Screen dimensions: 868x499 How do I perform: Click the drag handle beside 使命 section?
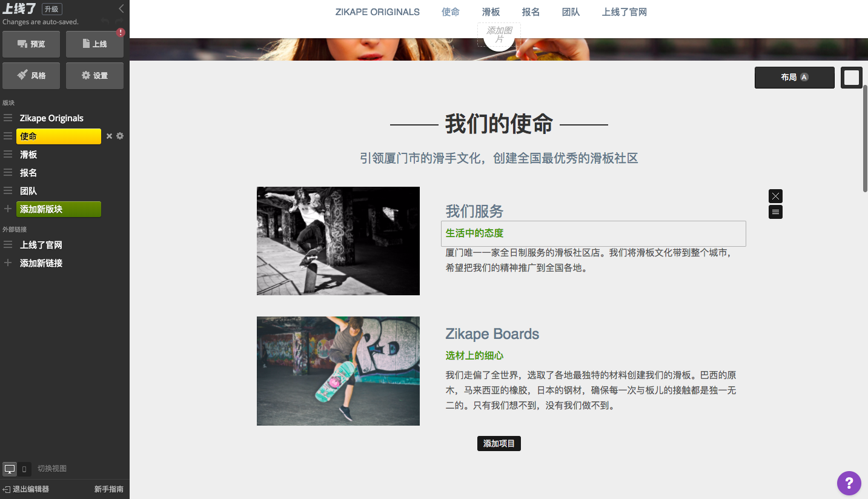click(8, 136)
